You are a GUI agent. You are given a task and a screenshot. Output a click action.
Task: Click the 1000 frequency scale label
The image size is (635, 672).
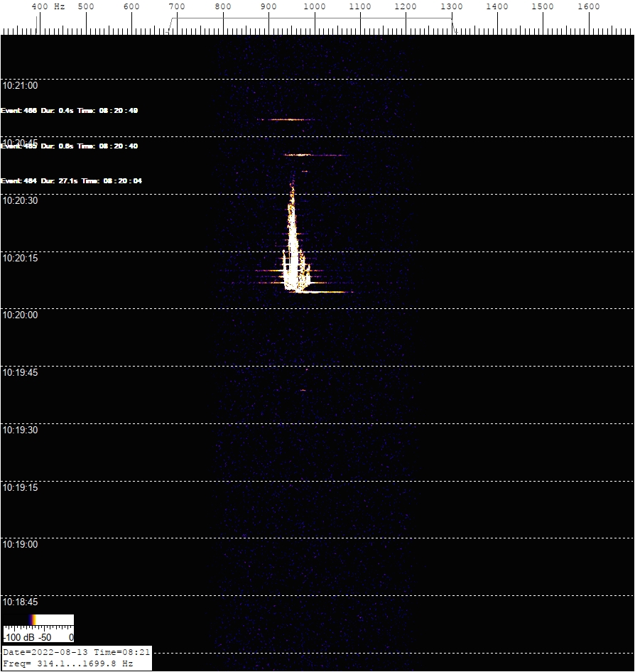point(315,6)
